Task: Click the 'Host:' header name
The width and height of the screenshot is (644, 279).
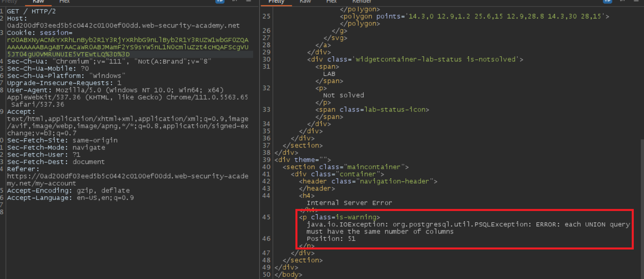Action: point(17,18)
